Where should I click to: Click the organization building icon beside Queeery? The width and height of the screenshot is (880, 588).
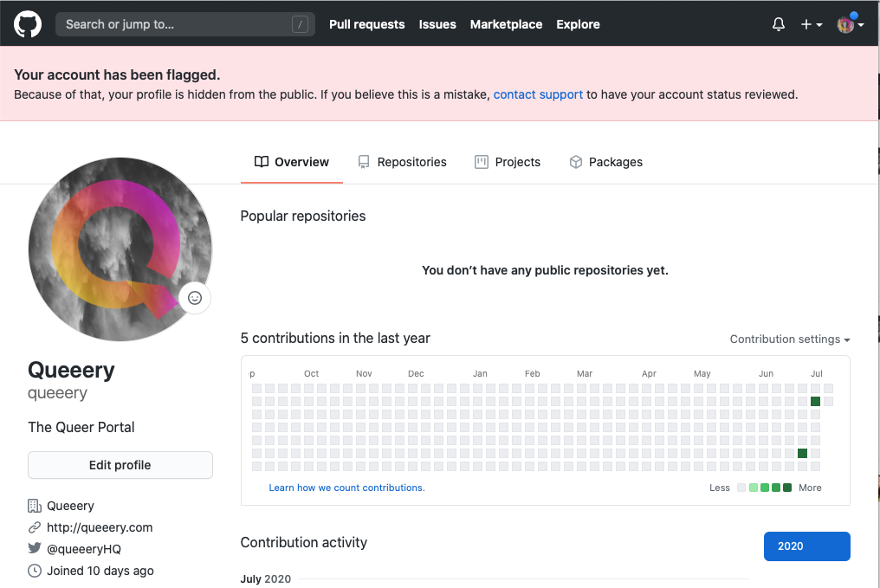[35, 506]
